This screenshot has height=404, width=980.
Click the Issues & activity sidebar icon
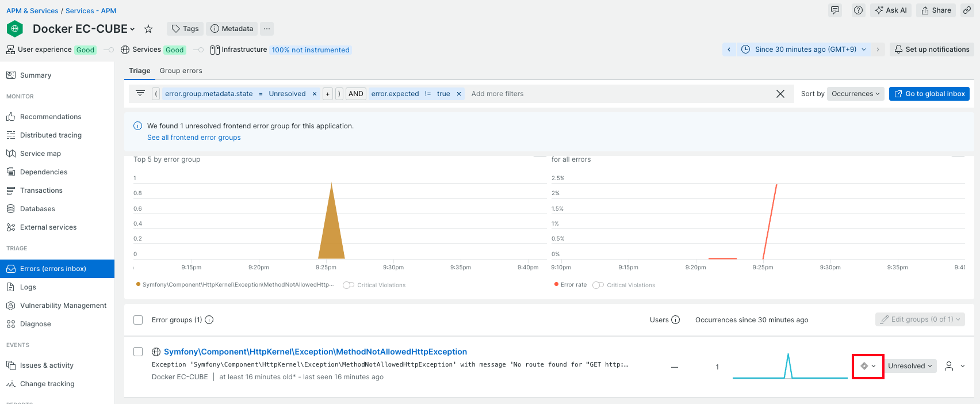[11, 365]
